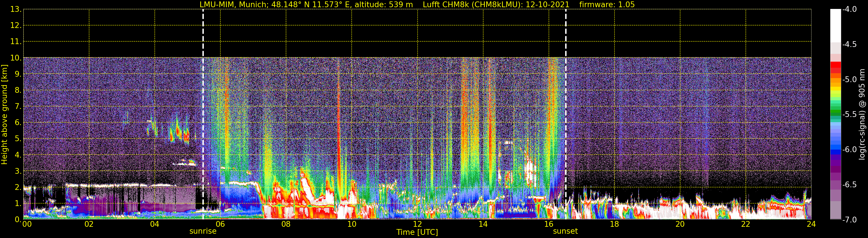This screenshot has height=238, width=868.
Task: Click the time tick label '00'
Action: (x=27, y=224)
